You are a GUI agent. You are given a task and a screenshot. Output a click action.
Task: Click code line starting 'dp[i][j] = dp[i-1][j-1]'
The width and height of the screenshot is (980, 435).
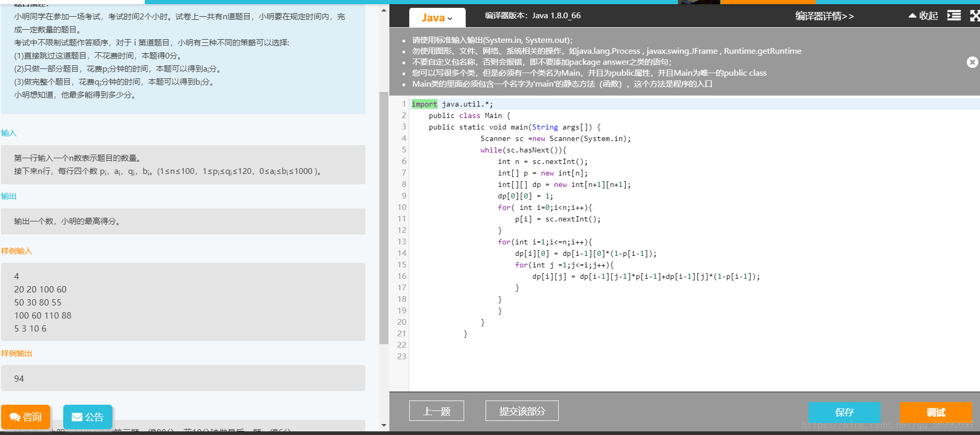click(646, 276)
